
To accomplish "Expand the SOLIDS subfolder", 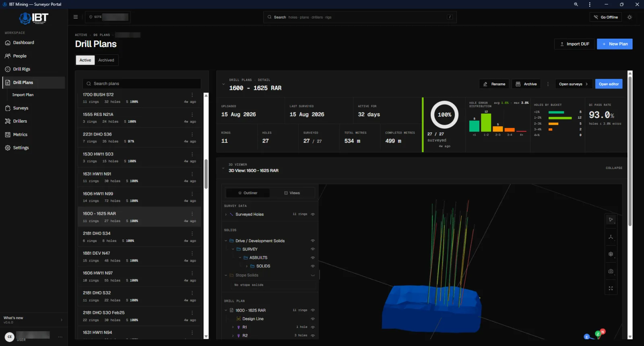I will pos(247,266).
